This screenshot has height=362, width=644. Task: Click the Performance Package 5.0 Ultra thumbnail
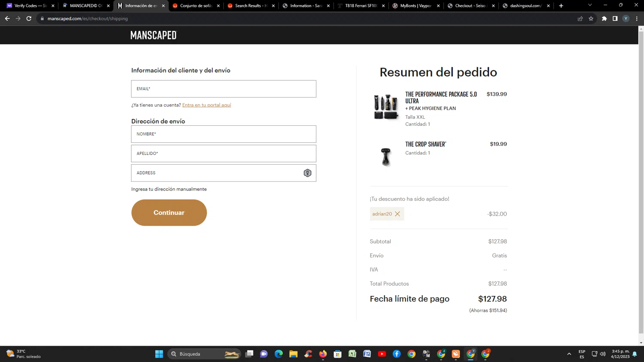[386, 106]
